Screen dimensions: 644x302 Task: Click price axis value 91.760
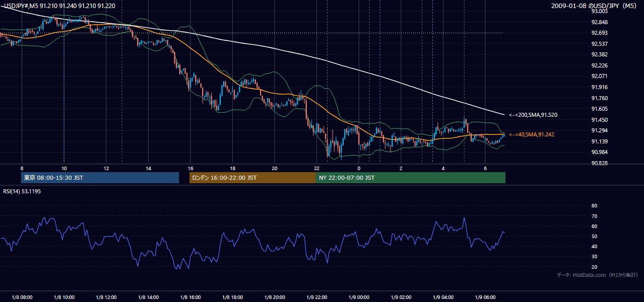599,98
